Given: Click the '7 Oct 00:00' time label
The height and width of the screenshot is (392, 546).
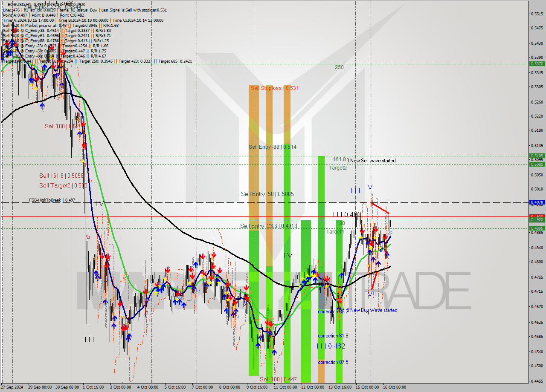Looking at the screenshot, I should (x=202, y=387).
